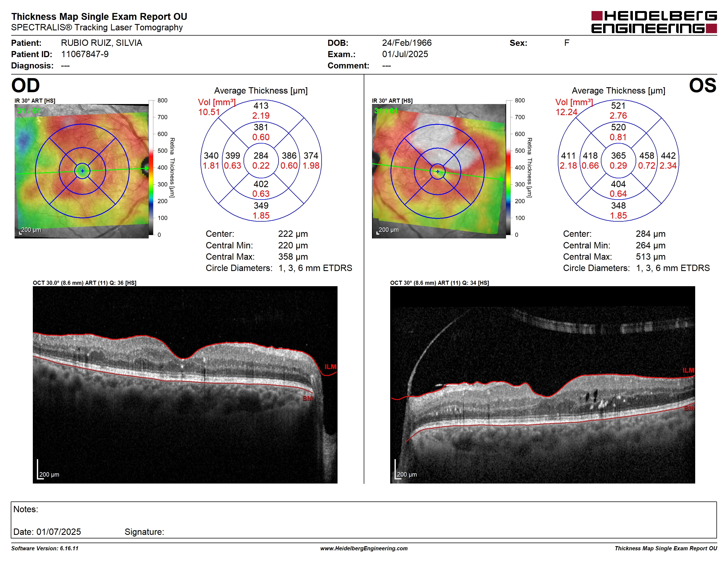Click the OS Central Max value '513 µm'
This screenshot has width=728, height=563.
tap(651, 257)
